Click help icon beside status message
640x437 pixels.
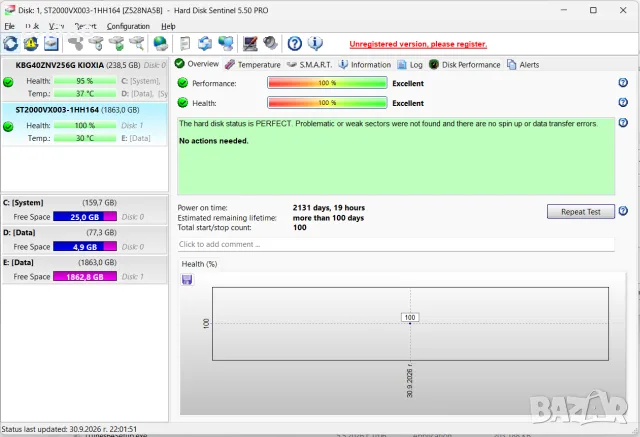[623, 122]
